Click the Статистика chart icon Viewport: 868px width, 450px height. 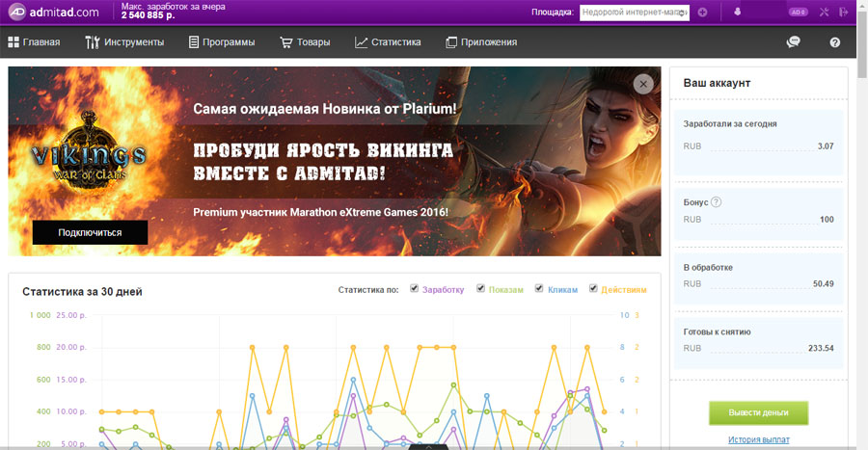(x=361, y=42)
